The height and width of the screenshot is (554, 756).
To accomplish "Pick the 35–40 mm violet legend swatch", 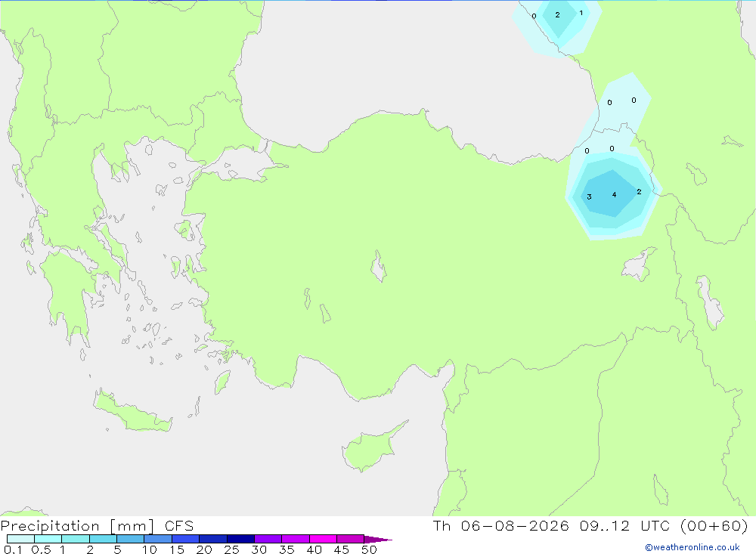I will [295, 539].
